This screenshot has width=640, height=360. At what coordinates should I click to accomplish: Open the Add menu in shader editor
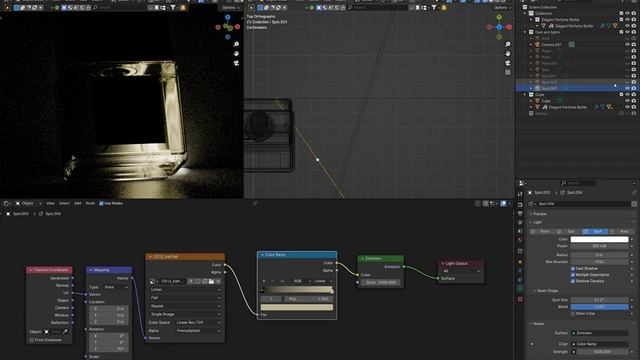click(x=78, y=203)
